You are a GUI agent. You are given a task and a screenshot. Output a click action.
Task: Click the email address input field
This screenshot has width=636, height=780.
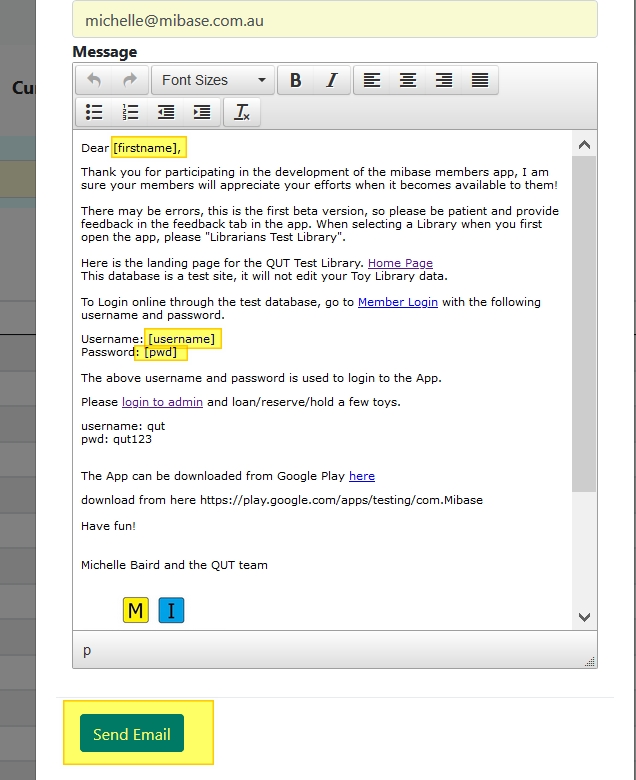click(x=335, y=20)
